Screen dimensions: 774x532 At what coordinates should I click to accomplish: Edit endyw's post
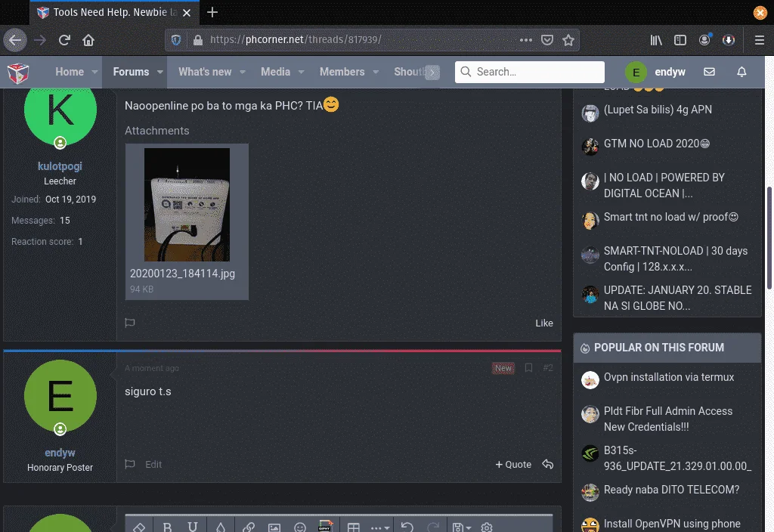tap(153, 465)
